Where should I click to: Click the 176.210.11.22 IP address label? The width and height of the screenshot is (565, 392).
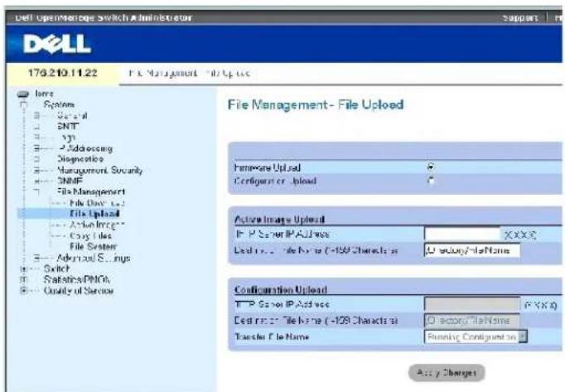coord(62,73)
